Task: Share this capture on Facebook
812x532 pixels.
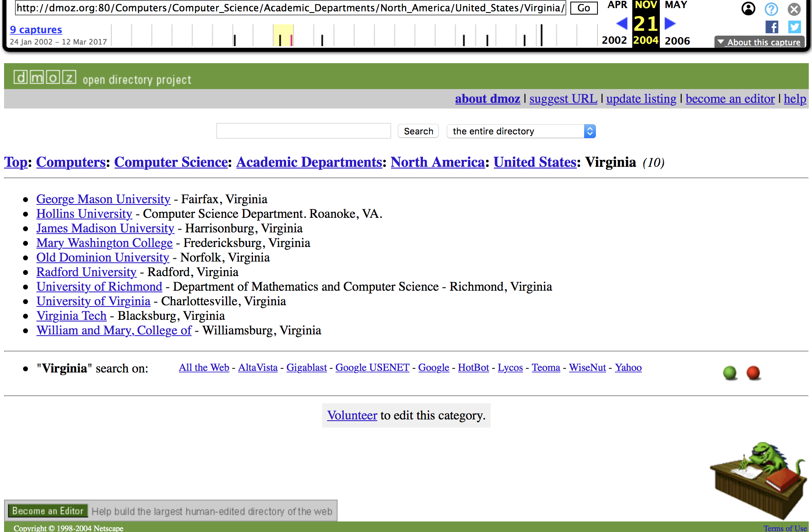Action: (772, 27)
